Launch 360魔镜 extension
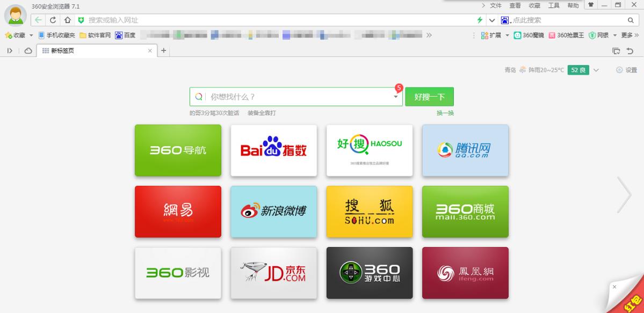 pyautogui.click(x=529, y=35)
